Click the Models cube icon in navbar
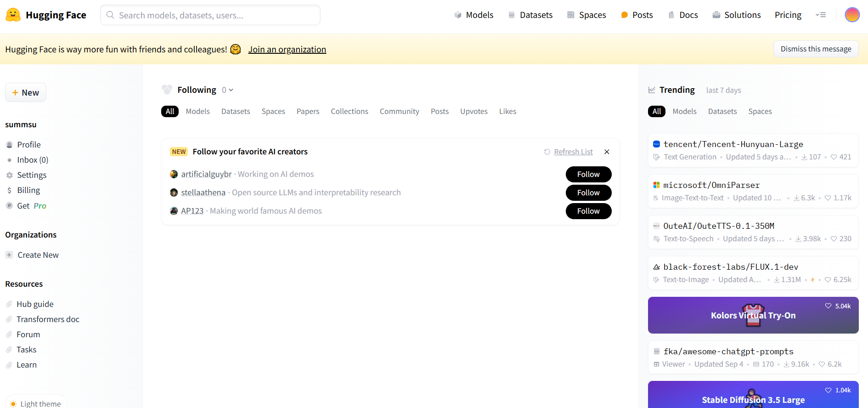Screen dimensions: 868x408 458,15
